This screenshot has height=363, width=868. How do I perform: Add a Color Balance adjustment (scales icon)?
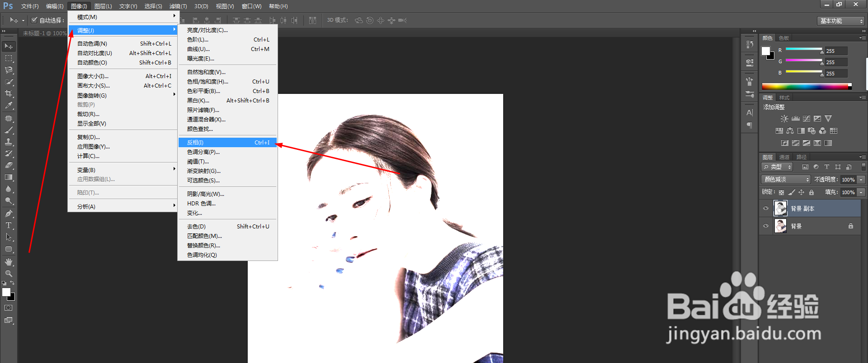pyautogui.click(x=790, y=131)
